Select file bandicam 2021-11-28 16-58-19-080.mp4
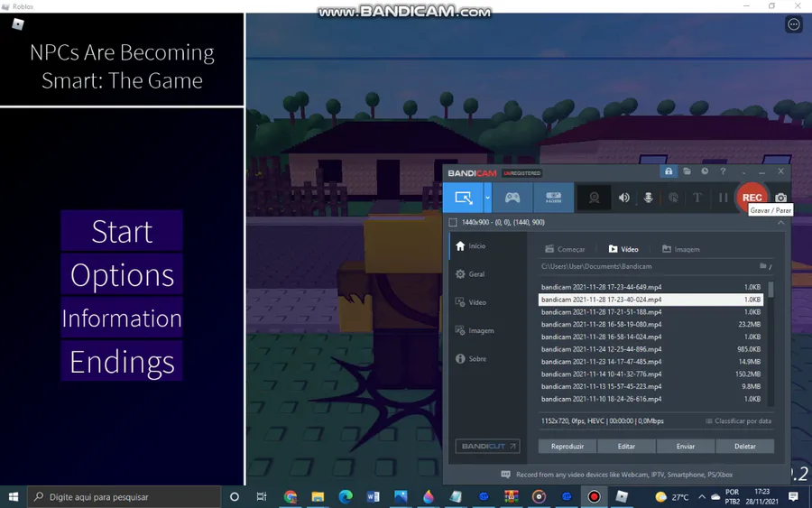The height and width of the screenshot is (508, 812). pos(651,324)
